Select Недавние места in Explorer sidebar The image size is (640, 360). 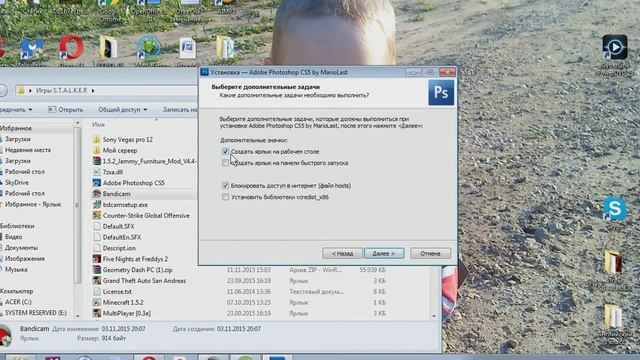pyautogui.click(x=28, y=150)
